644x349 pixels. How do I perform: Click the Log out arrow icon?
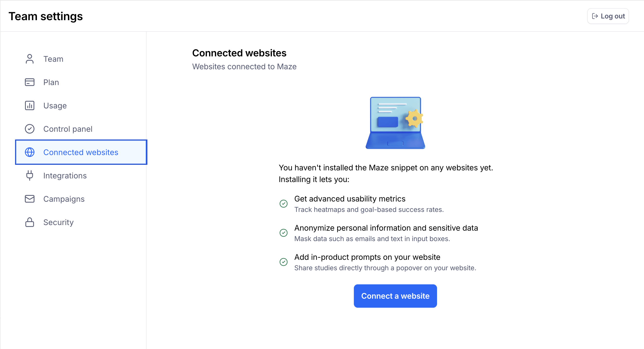(x=595, y=16)
